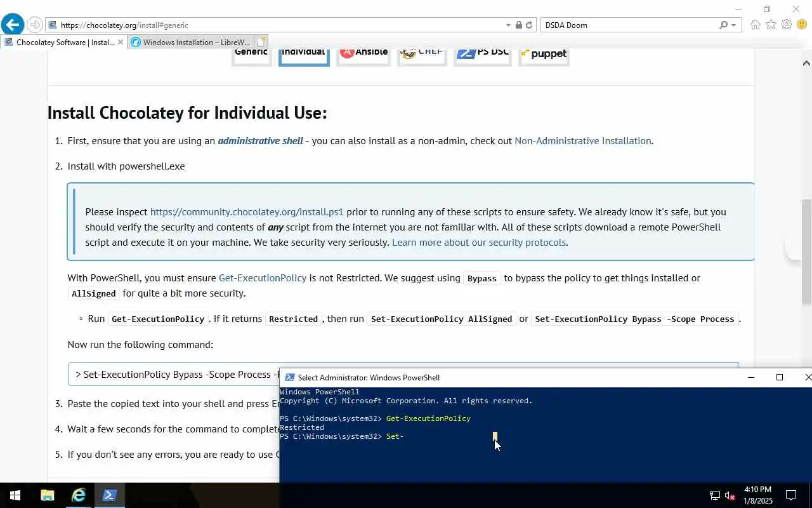The width and height of the screenshot is (812, 508).
Task: Open the taskbar clock showing 4:10 PM
Action: coord(757,495)
